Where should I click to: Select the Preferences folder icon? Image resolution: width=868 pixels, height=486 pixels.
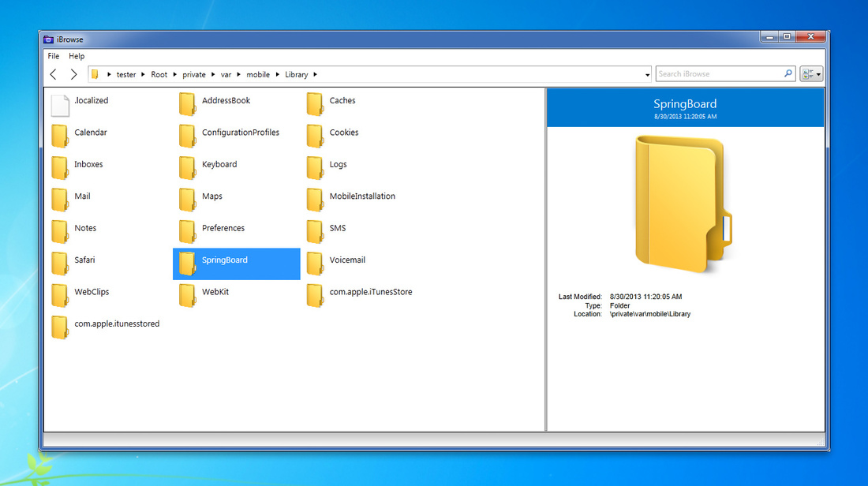point(188,232)
